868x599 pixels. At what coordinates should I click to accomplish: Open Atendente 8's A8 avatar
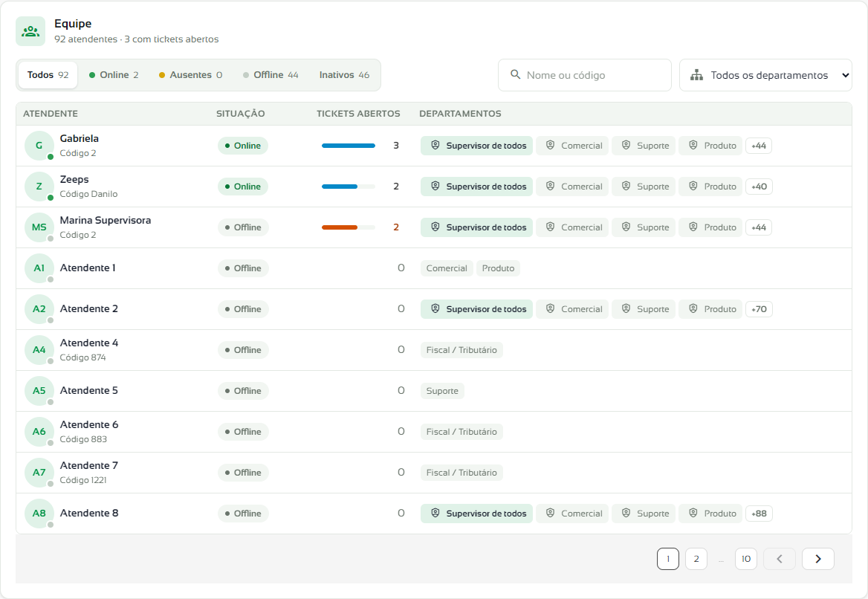[x=39, y=514]
